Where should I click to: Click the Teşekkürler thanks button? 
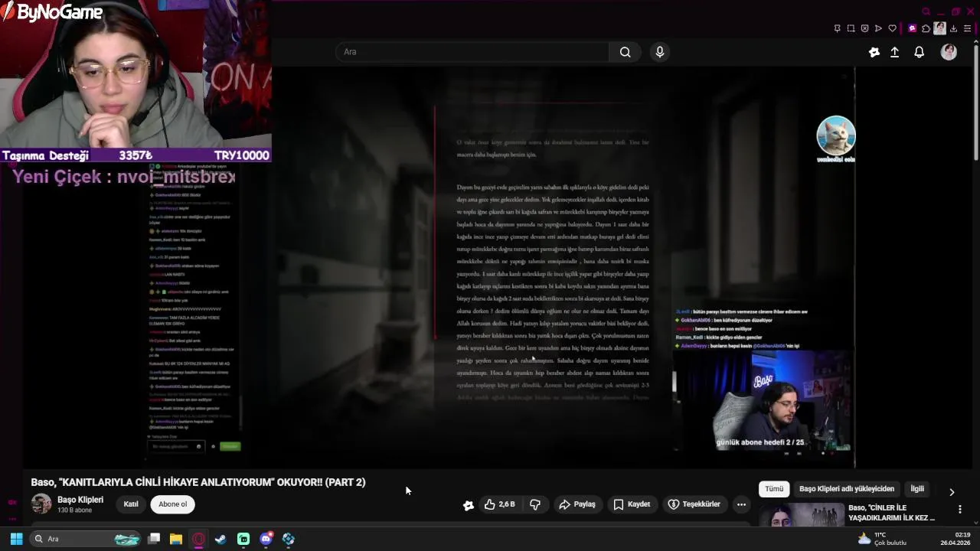[694, 504]
